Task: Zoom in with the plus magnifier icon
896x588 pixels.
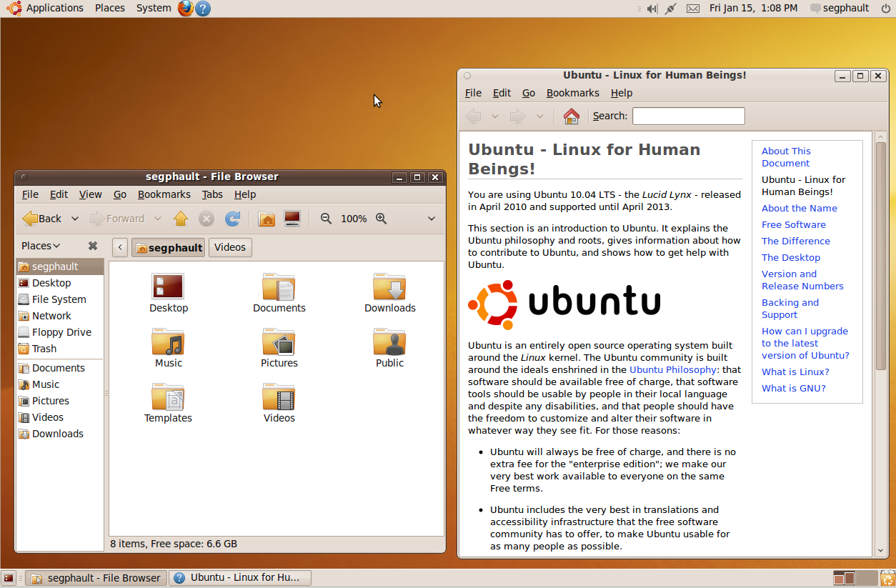Action: coord(382,219)
